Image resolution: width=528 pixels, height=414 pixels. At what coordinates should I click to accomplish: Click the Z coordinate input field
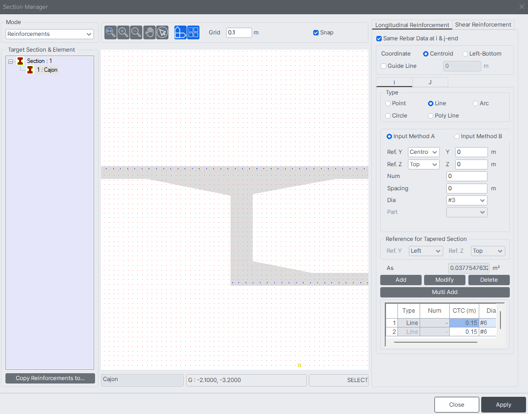pyautogui.click(x=471, y=164)
